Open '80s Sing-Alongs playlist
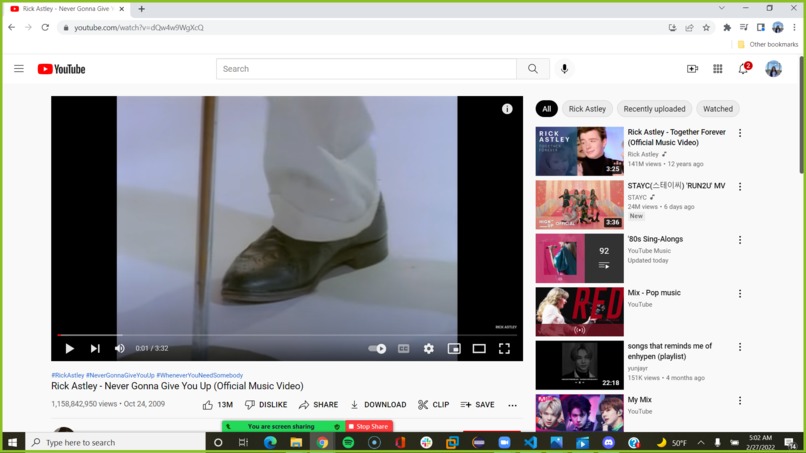Image resolution: width=806 pixels, height=453 pixels. pyautogui.click(x=655, y=239)
